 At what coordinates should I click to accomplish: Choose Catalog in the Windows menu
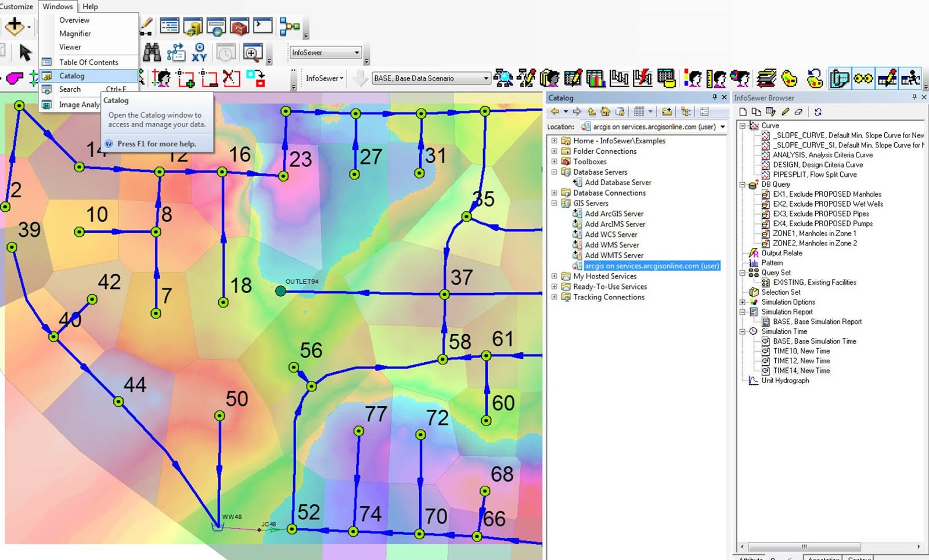pos(89,75)
